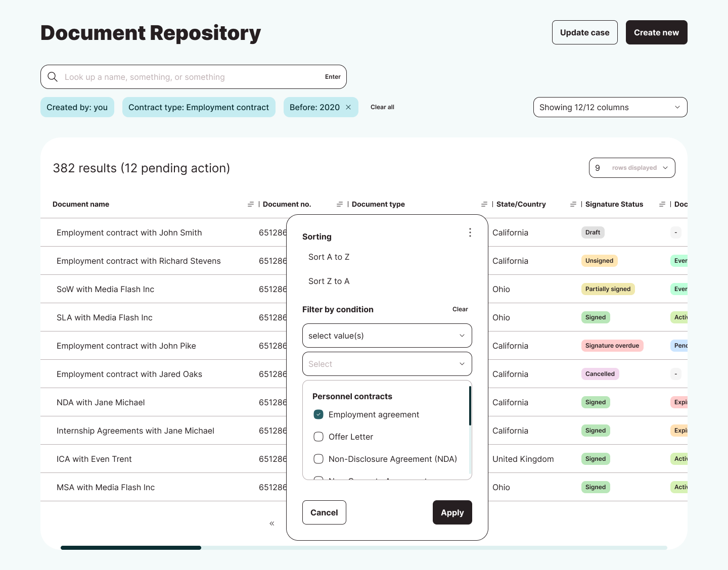Viewport: 728px width, 570px height.
Task: Choose Sort A to Z option
Action: tap(329, 257)
